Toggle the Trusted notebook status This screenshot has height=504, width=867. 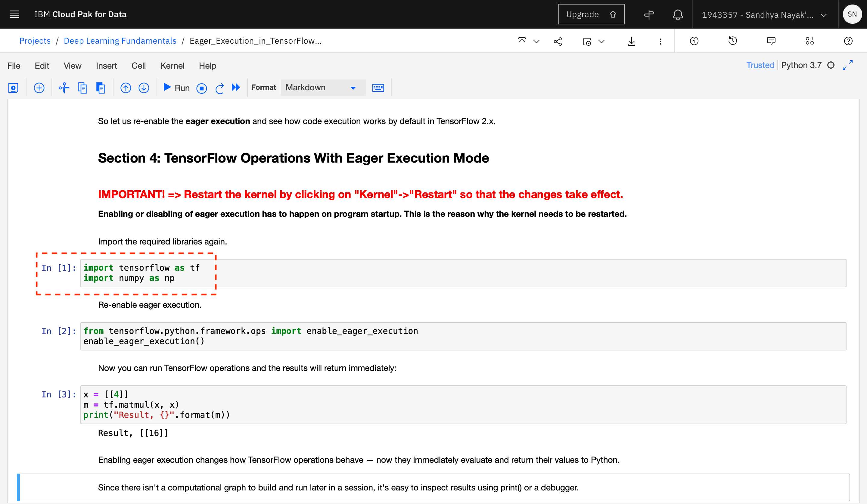pyautogui.click(x=760, y=65)
